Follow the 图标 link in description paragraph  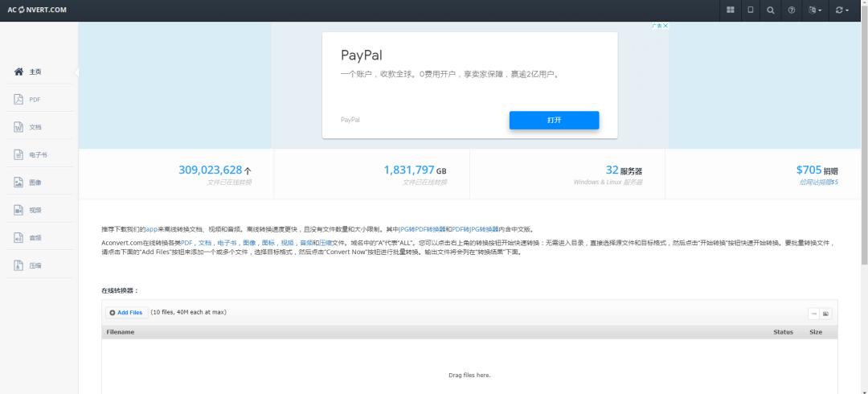click(x=268, y=243)
